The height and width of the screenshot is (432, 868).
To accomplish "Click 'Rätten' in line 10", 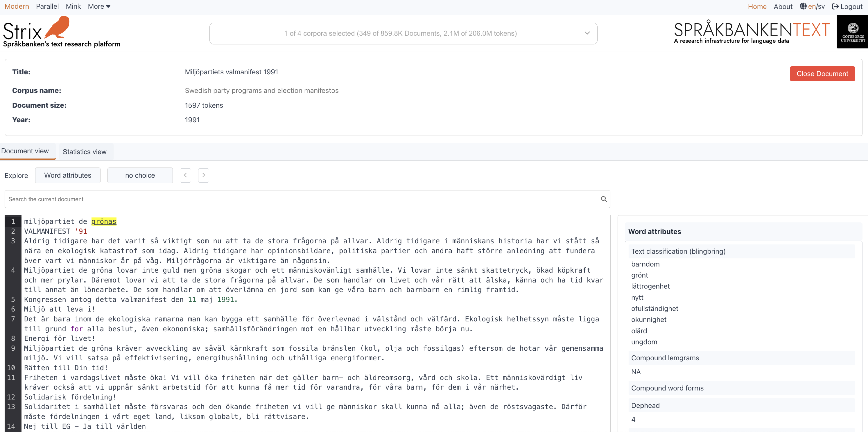I will [x=37, y=368].
